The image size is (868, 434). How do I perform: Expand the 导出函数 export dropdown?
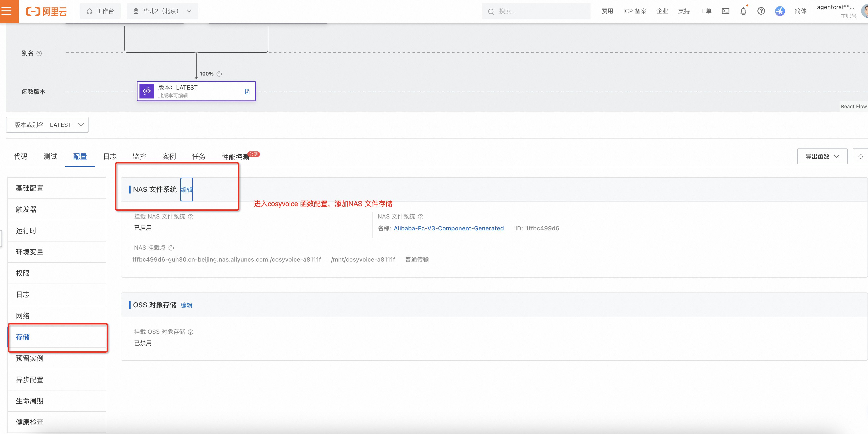coord(822,156)
